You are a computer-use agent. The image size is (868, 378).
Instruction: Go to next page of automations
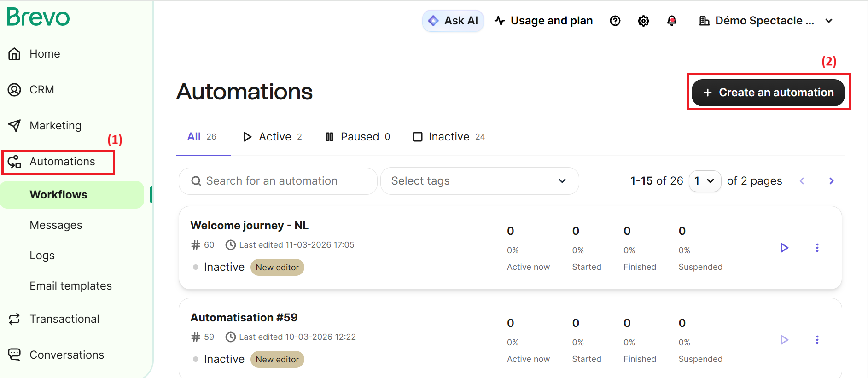pos(831,181)
